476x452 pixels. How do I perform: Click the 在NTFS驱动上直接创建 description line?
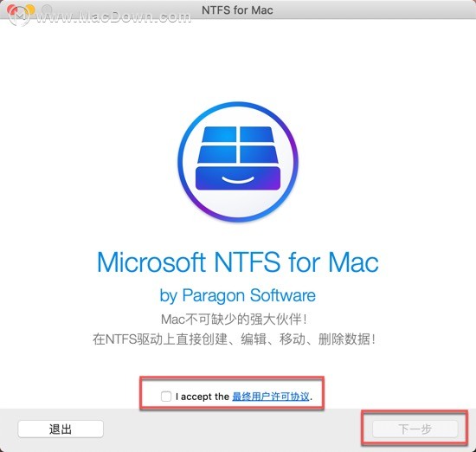coord(234,339)
